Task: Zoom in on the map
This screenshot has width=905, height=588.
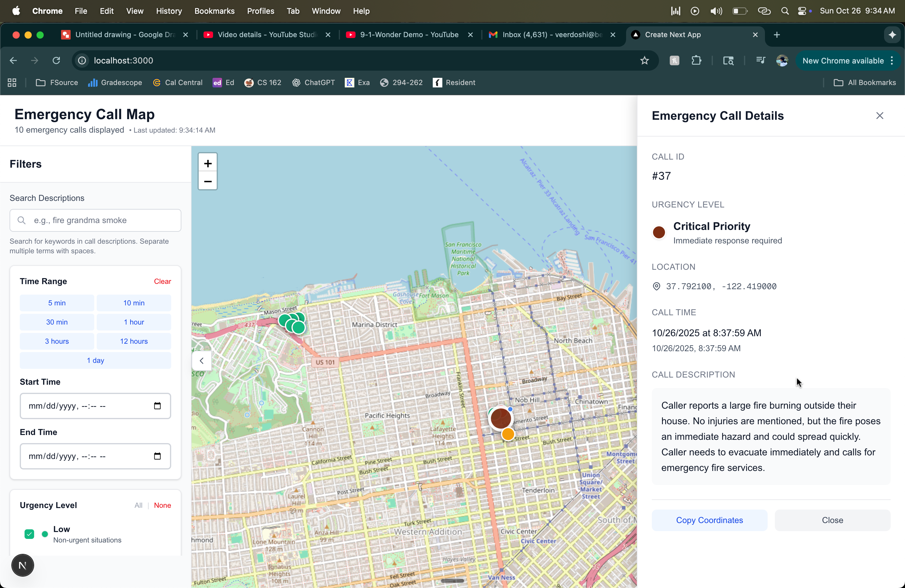Action: point(208,163)
